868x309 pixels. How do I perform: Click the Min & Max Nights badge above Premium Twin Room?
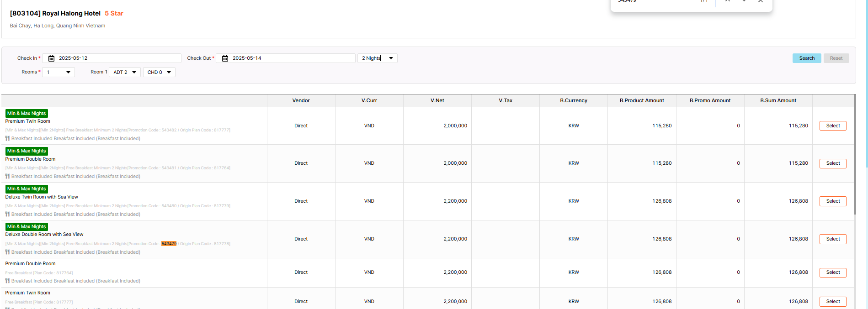27,113
